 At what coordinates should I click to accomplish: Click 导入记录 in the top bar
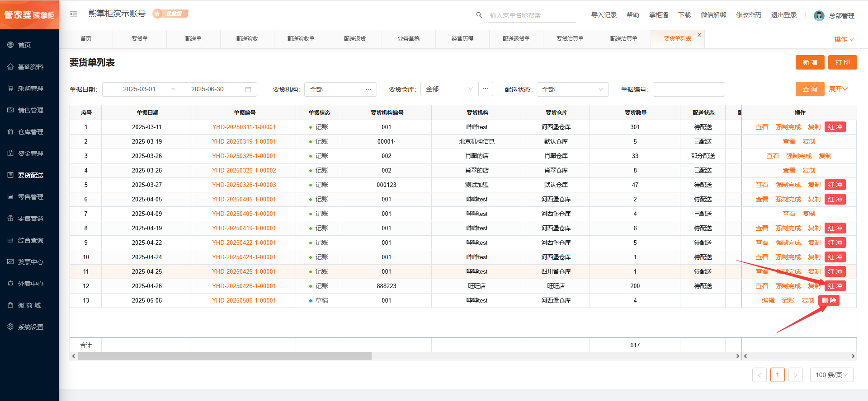point(604,15)
